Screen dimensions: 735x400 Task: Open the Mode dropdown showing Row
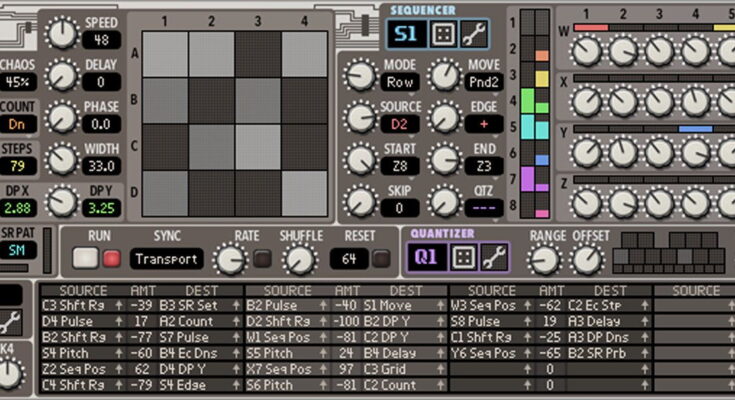400,82
